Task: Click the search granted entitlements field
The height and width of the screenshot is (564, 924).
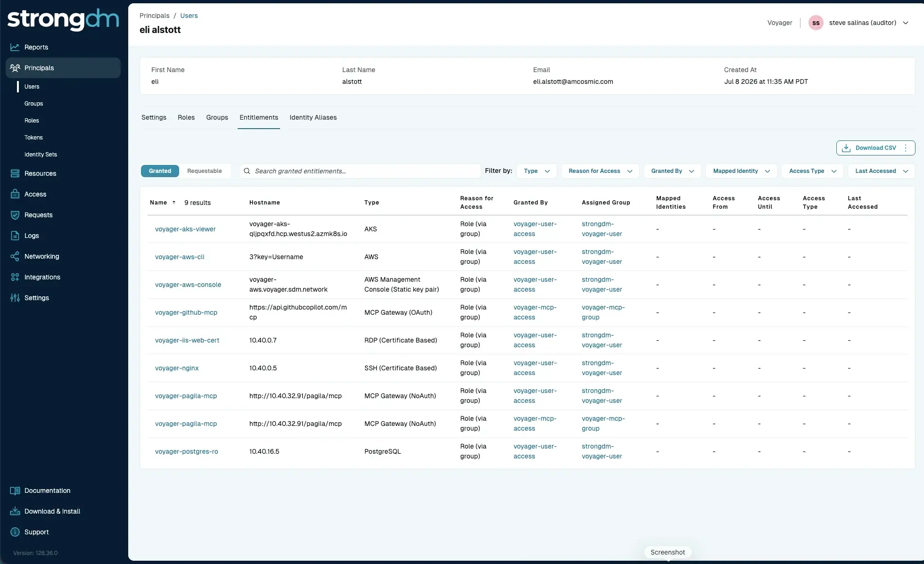Action: click(x=360, y=171)
